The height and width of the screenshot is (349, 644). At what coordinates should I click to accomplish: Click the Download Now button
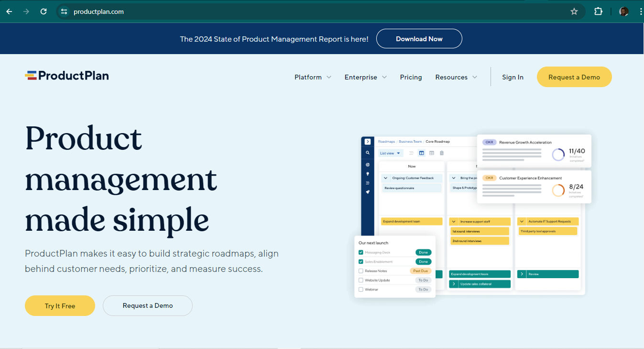click(419, 39)
